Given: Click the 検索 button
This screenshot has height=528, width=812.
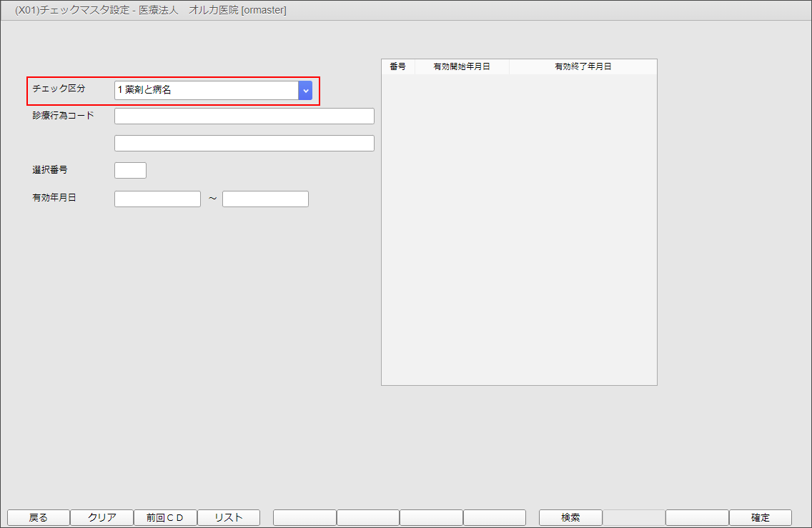Looking at the screenshot, I should (x=570, y=517).
